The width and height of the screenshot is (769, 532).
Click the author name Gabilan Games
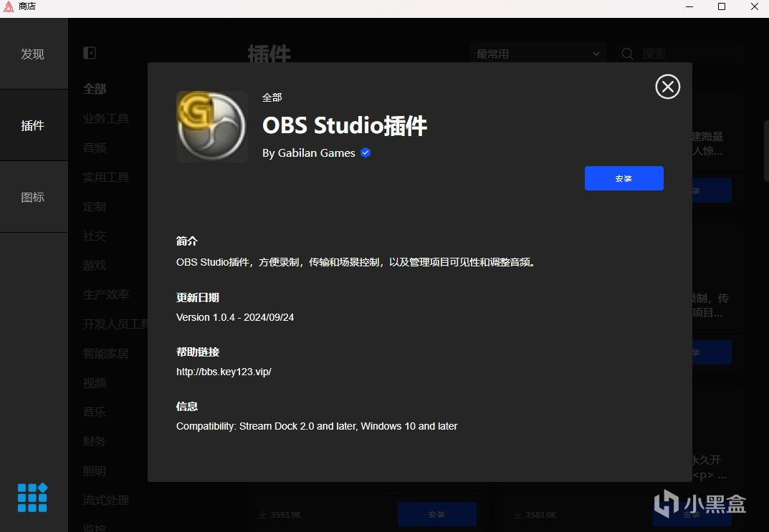pos(316,153)
